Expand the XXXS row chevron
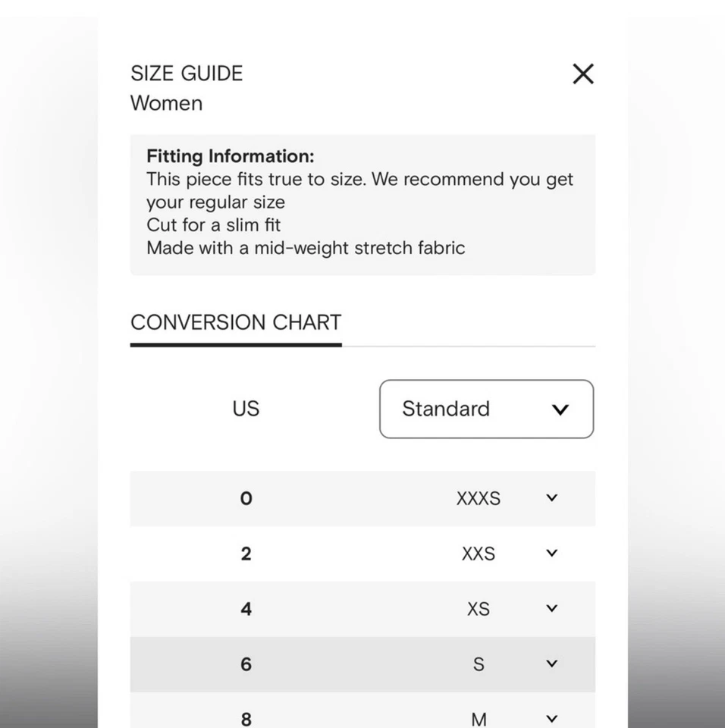Viewport: 725px width, 728px height. [x=552, y=498]
